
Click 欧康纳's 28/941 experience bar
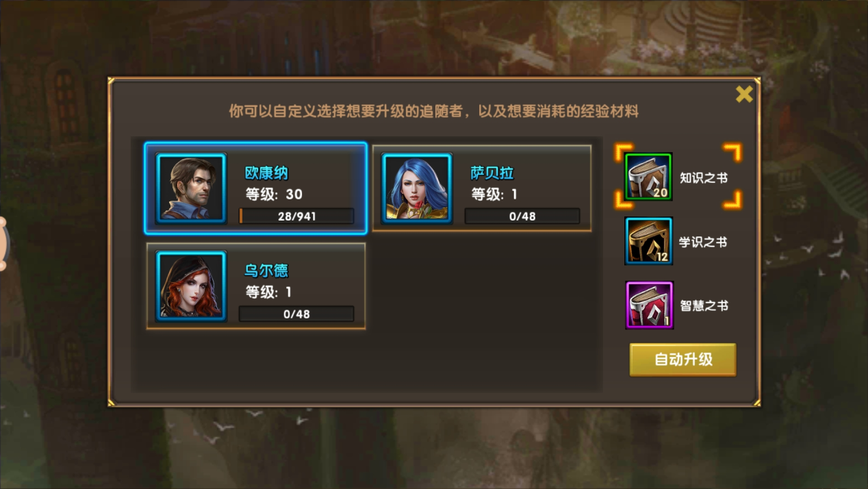pyautogui.click(x=296, y=216)
